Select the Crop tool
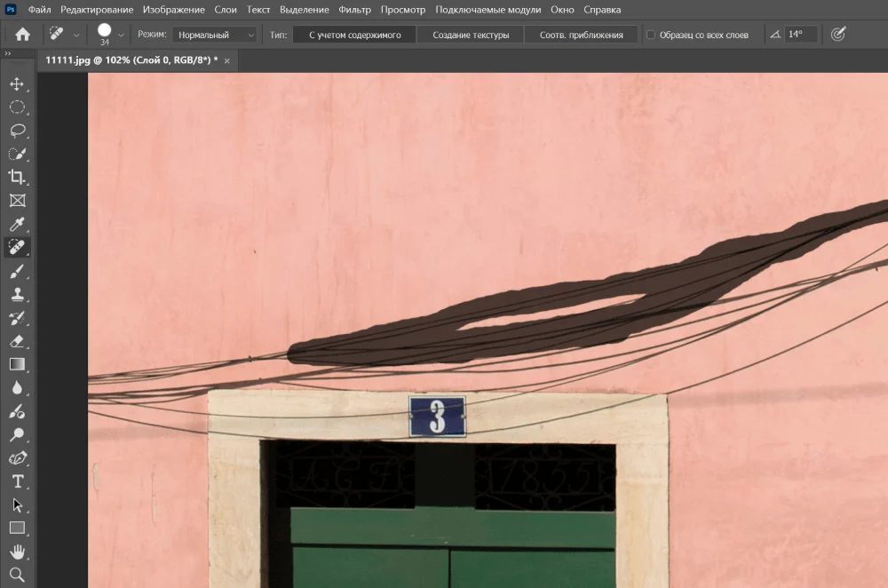The image size is (888, 588). pyautogui.click(x=16, y=177)
